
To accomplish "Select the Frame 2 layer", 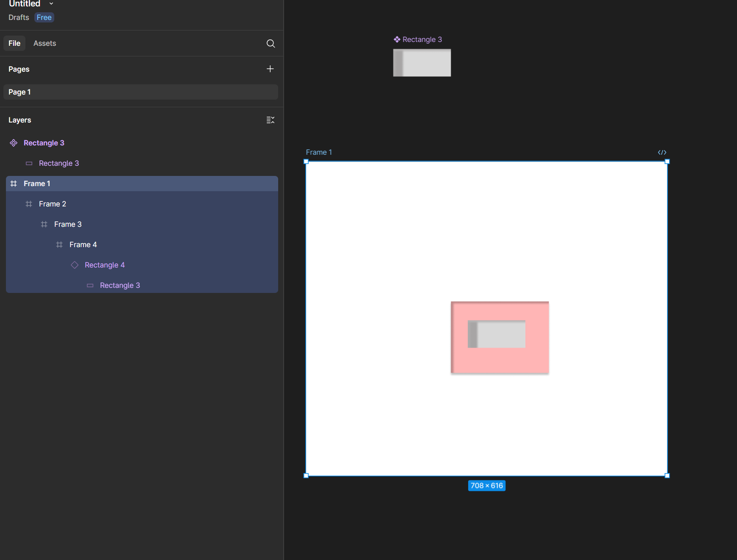I will [142, 204].
